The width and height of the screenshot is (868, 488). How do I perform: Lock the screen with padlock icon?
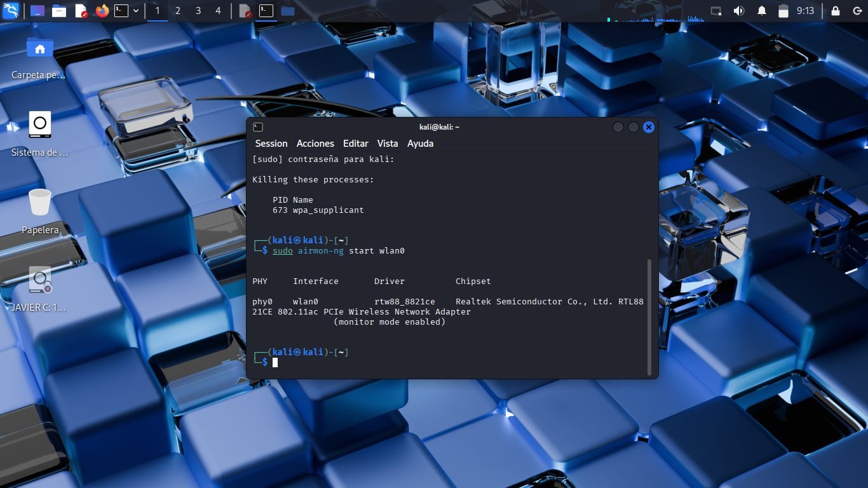click(836, 11)
